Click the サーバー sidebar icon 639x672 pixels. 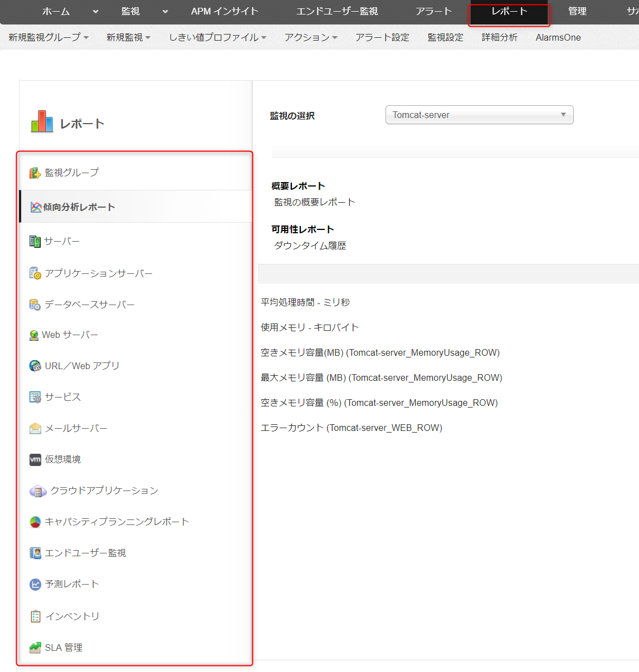(x=35, y=242)
